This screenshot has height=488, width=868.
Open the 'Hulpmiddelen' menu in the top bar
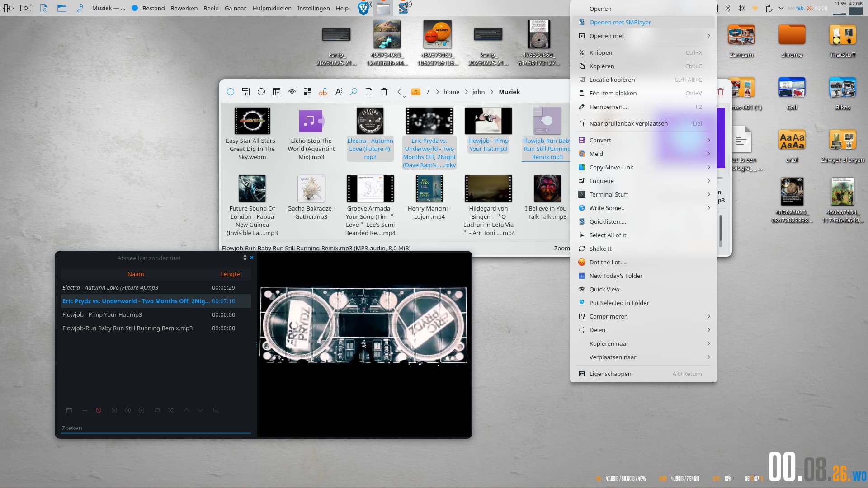(272, 8)
